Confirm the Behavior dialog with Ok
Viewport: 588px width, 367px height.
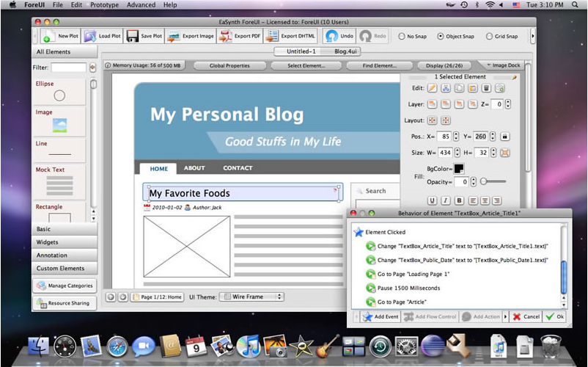click(x=554, y=316)
